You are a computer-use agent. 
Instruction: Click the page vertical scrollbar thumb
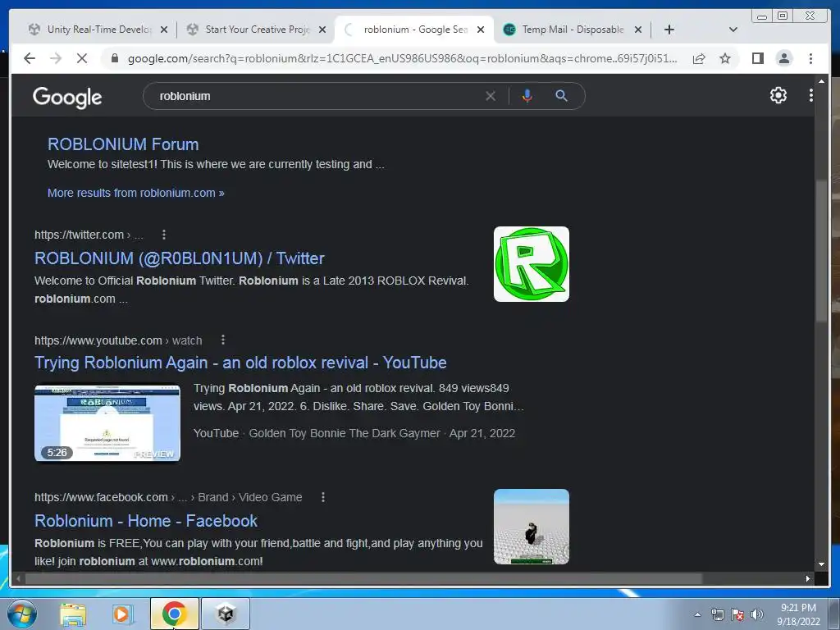821,252
